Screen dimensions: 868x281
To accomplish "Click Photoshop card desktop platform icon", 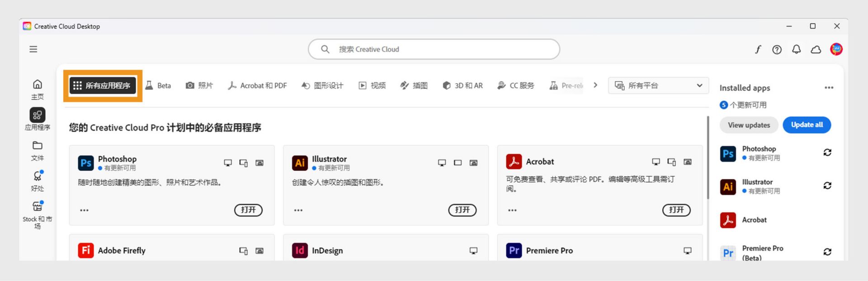I will point(228,163).
